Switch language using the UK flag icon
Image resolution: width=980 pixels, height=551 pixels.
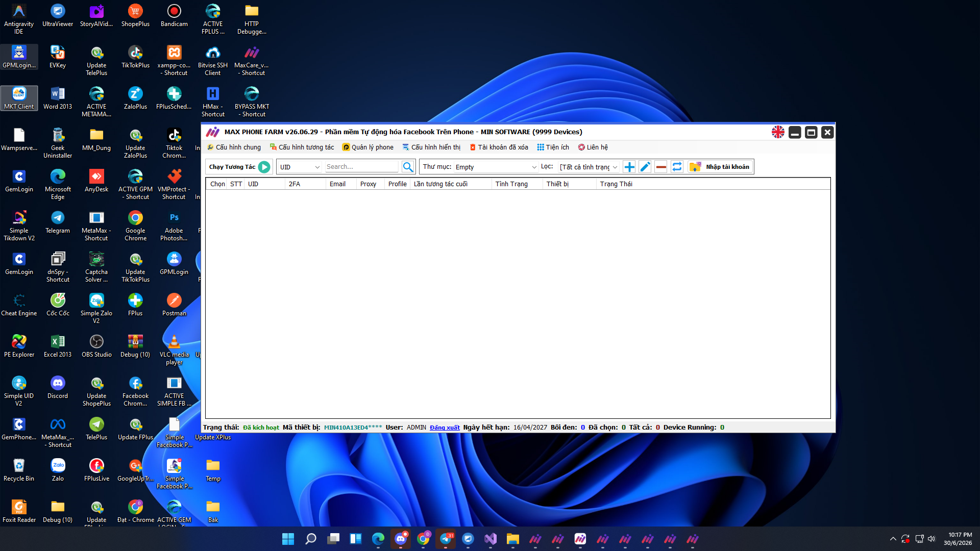tap(778, 132)
